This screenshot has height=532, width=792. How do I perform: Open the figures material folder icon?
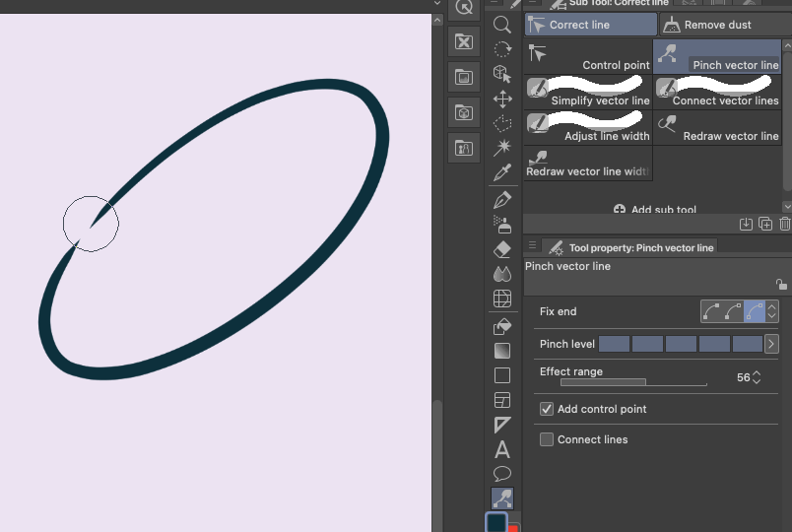click(464, 148)
